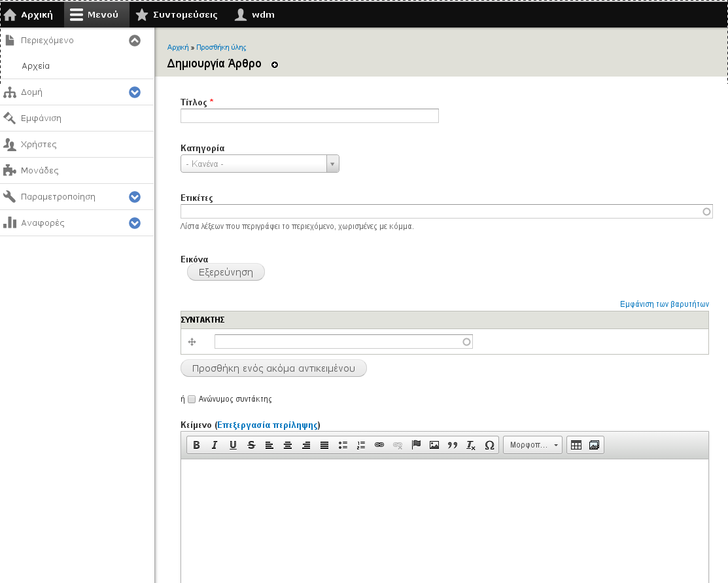The height and width of the screenshot is (583, 728).
Task: Insert a special character (Omega)
Action: click(x=489, y=445)
